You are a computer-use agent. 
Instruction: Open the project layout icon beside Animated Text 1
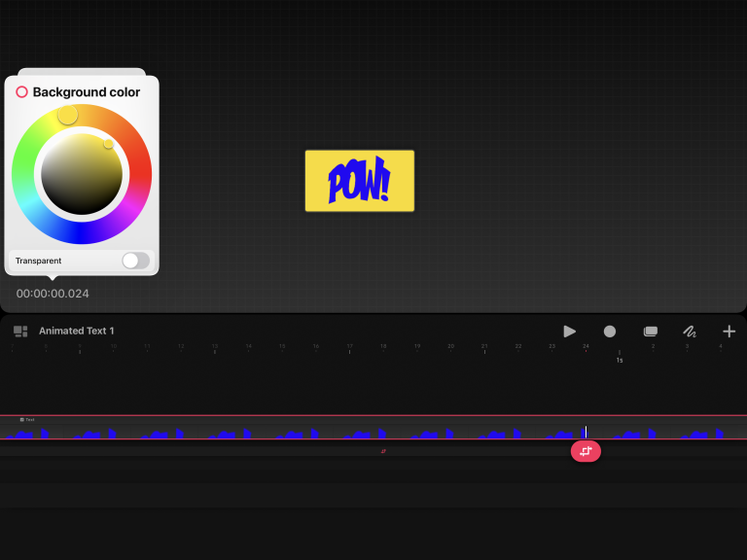click(20, 331)
